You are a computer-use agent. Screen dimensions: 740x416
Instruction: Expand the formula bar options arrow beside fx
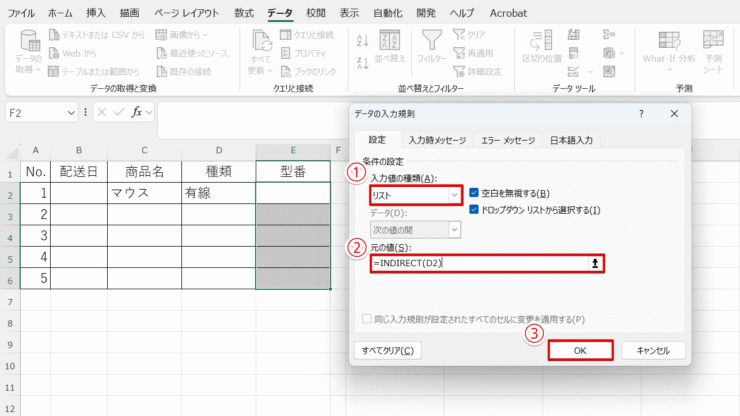pos(149,112)
